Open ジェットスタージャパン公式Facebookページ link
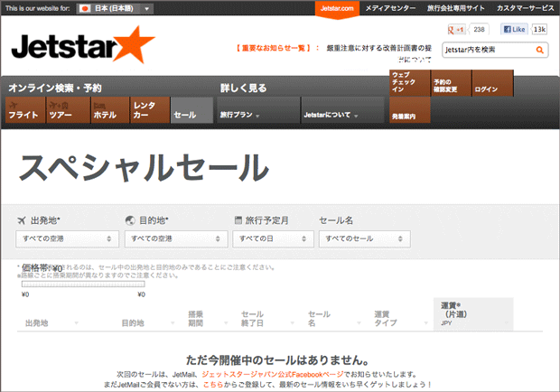Screen dimensions: 560x392 click(273, 375)
